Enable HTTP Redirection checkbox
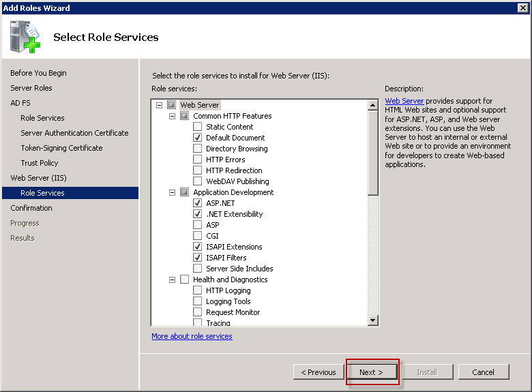 click(198, 170)
